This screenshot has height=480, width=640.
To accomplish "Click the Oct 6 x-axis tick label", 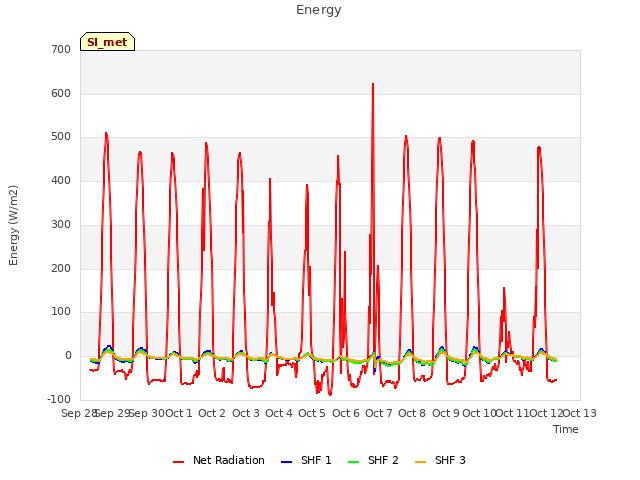I will point(346,413).
